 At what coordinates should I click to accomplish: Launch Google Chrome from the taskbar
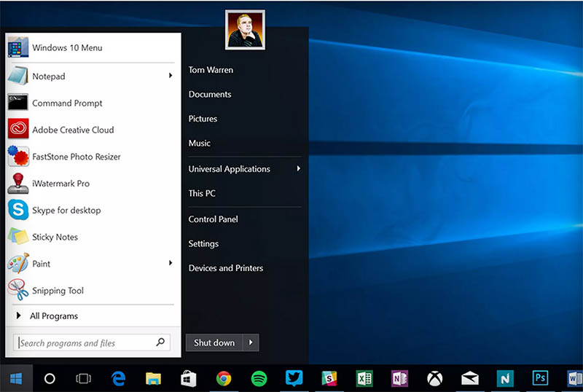[224, 379]
